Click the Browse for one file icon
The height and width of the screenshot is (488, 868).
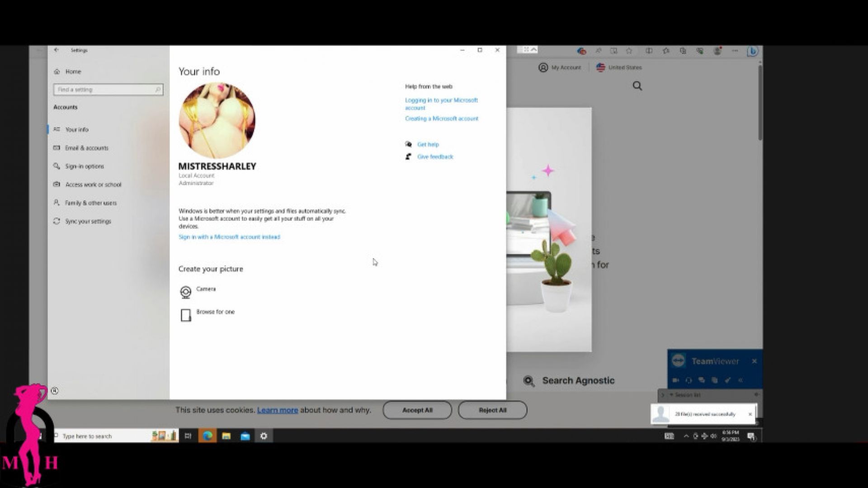click(185, 315)
